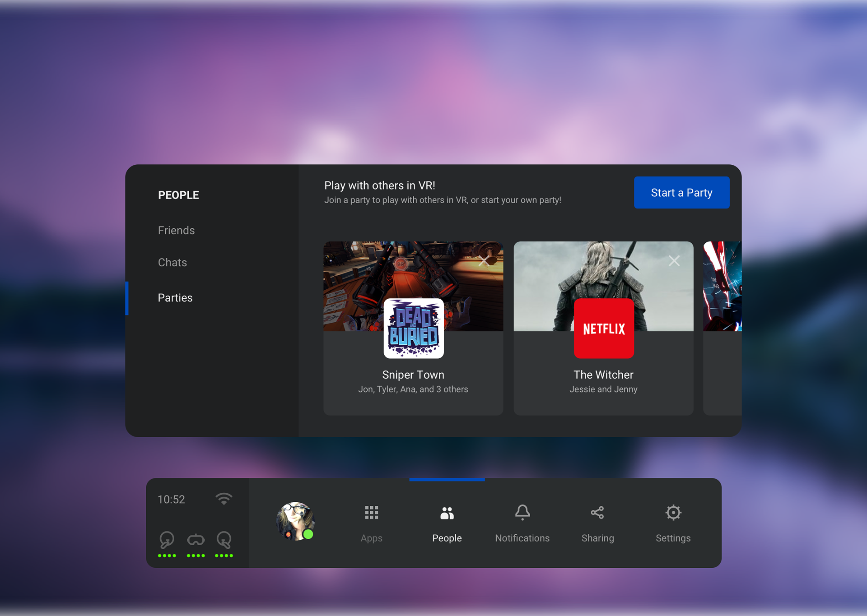Click the 'Sniper Town' title text
The width and height of the screenshot is (867, 616).
[413, 375]
